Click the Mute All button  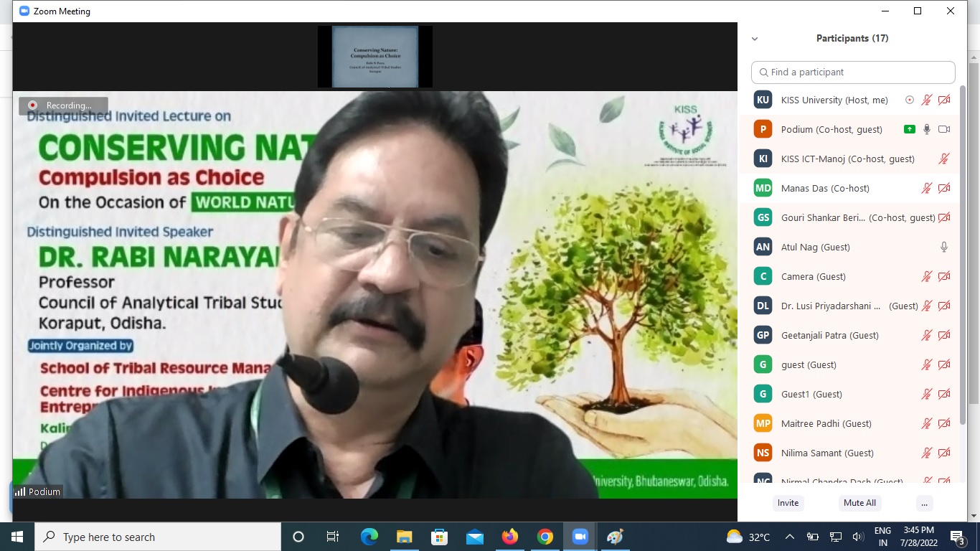click(x=859, y=503)
